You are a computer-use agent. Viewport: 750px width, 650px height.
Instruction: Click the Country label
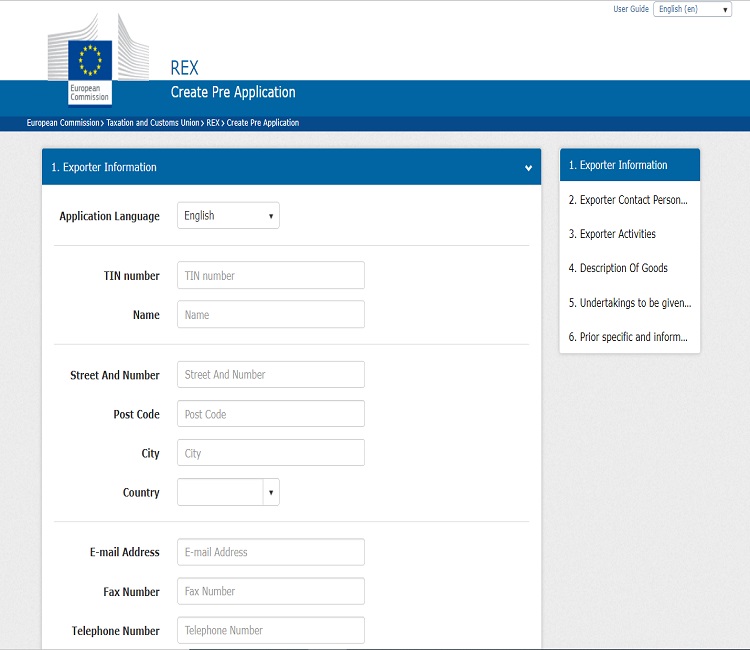click(x=141, y=493)
